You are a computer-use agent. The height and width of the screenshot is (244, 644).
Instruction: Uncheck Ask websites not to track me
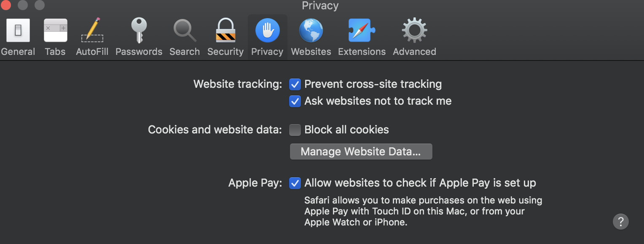[x=295, y=101]
